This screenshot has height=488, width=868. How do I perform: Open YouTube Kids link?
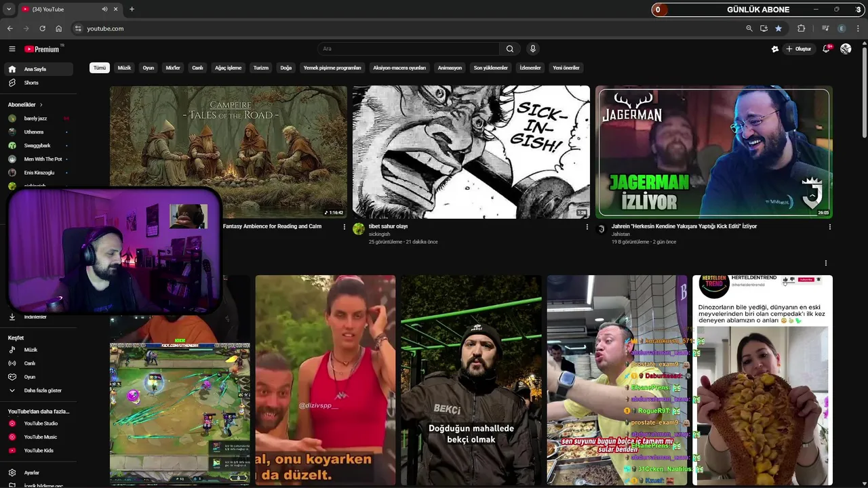pyautogui.click(x=40, y=451)
